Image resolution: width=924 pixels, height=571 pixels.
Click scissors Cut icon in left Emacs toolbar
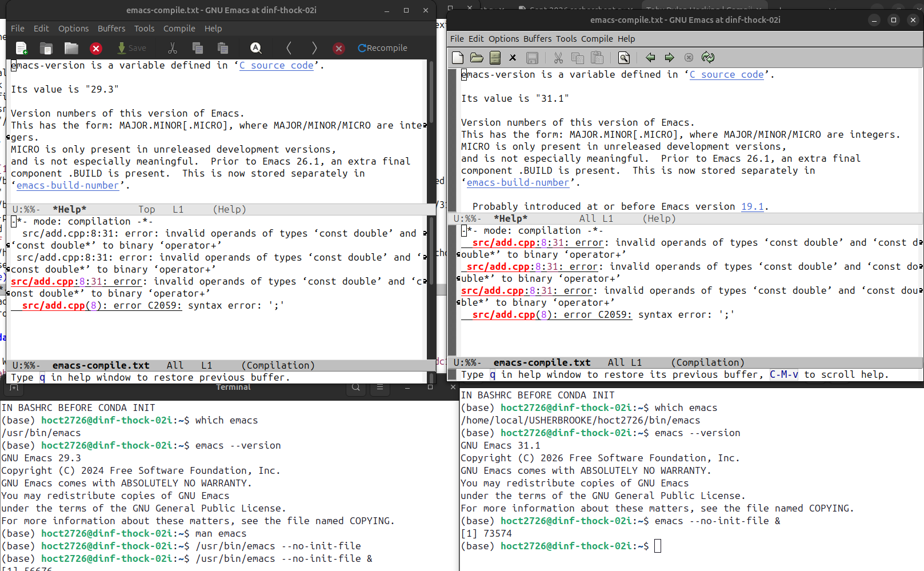pos(173,48)
